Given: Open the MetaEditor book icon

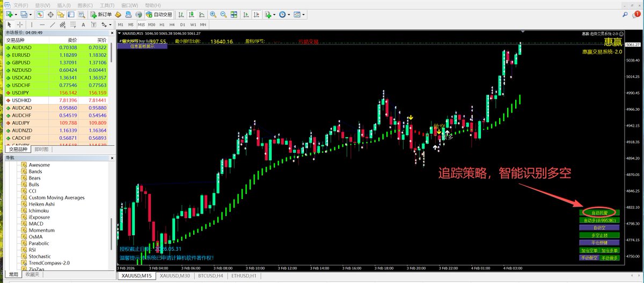Looking at the screenshot, I should click(118, 14).
